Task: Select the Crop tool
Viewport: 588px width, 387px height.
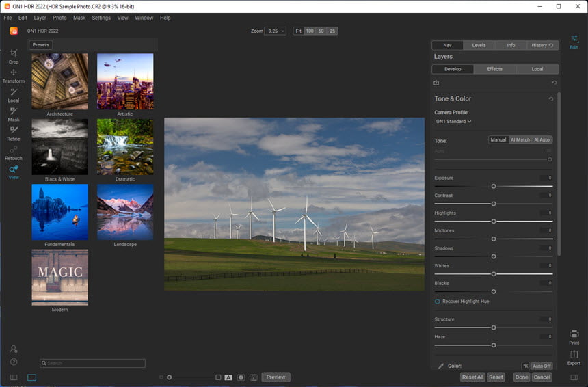Action: point(14,56)
